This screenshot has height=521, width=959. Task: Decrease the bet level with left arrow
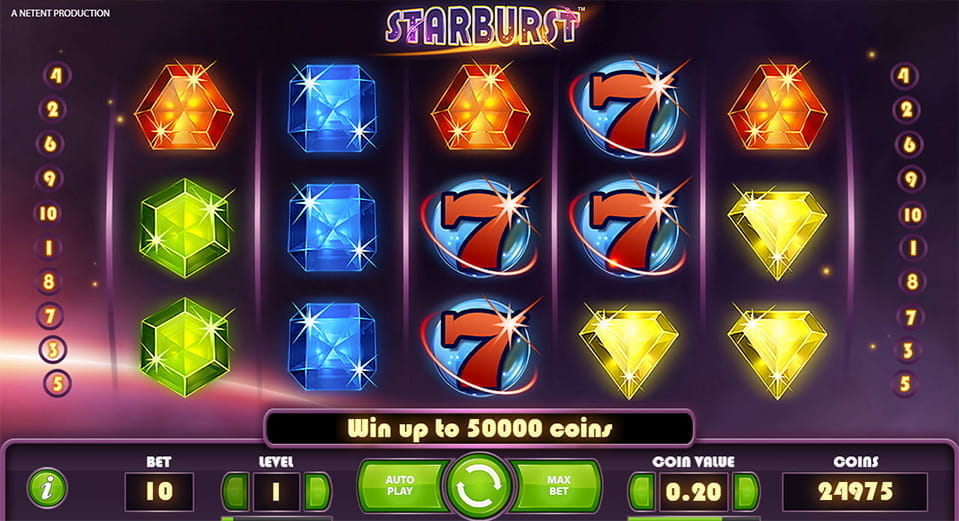235,491
